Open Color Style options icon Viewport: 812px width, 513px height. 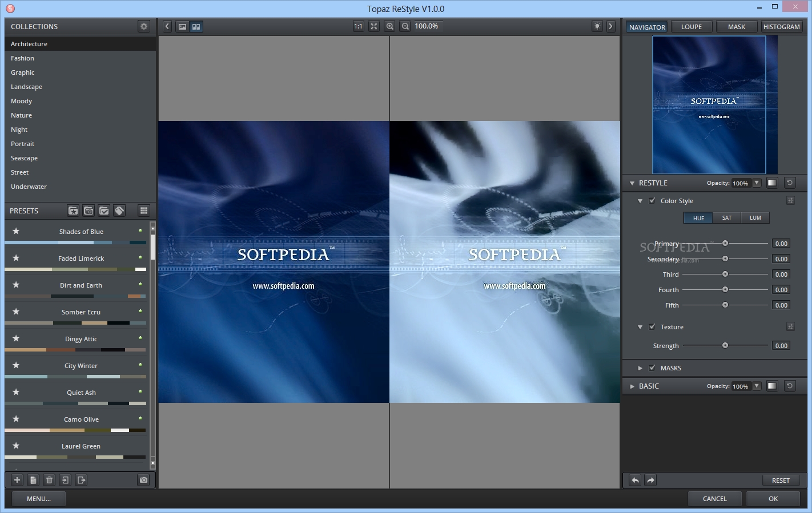click(790, 200)
